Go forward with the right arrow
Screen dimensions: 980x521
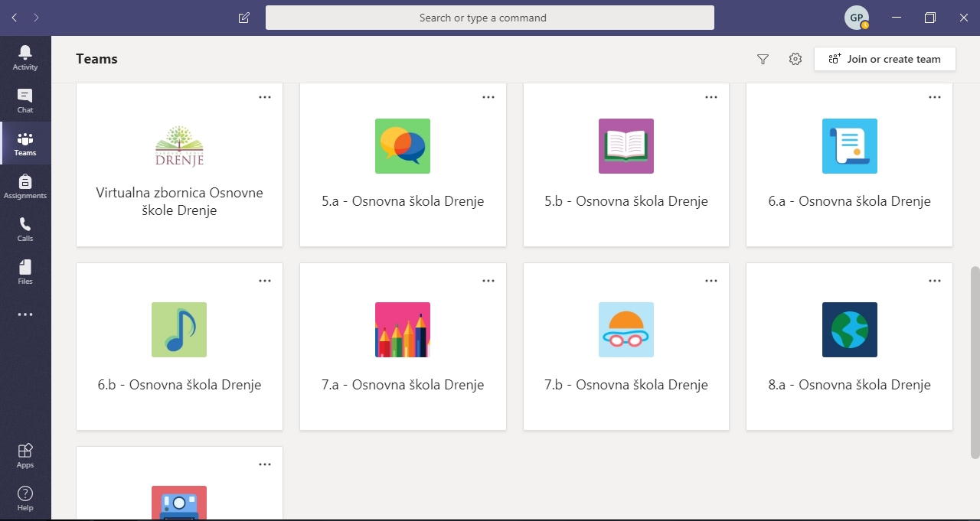click(x=36, y=18)
